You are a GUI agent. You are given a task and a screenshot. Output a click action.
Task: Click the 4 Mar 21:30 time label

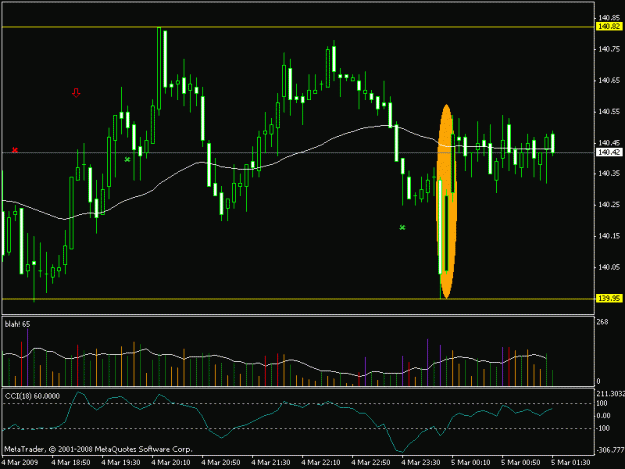pyautogui.click(x=271, y=463)
